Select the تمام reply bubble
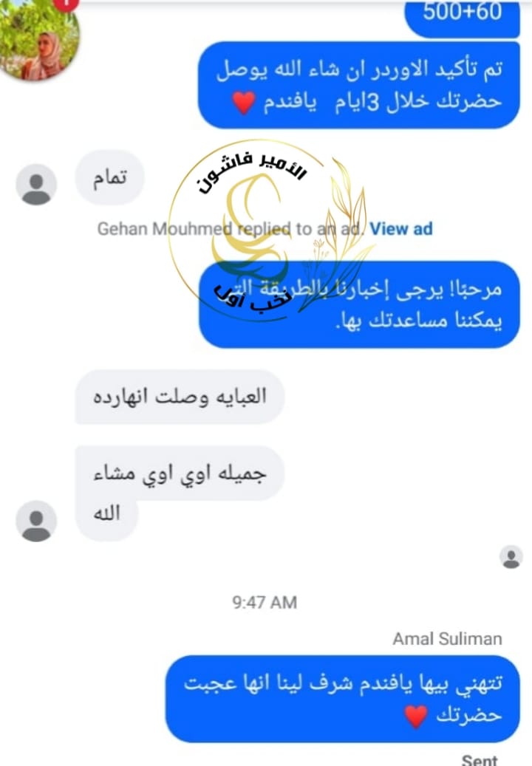Image resolution: width=532 pixels, height=766 pixels. point(109,177)
